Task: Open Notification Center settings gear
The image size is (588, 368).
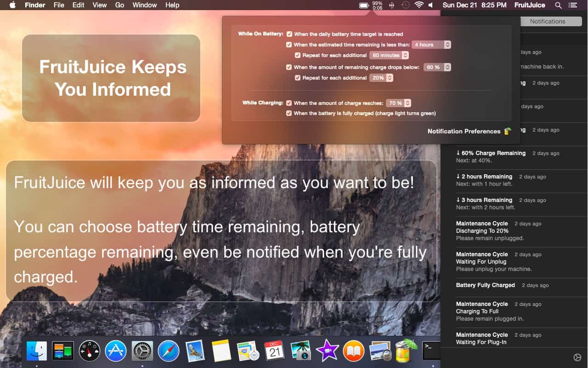Action: point(577,357)
